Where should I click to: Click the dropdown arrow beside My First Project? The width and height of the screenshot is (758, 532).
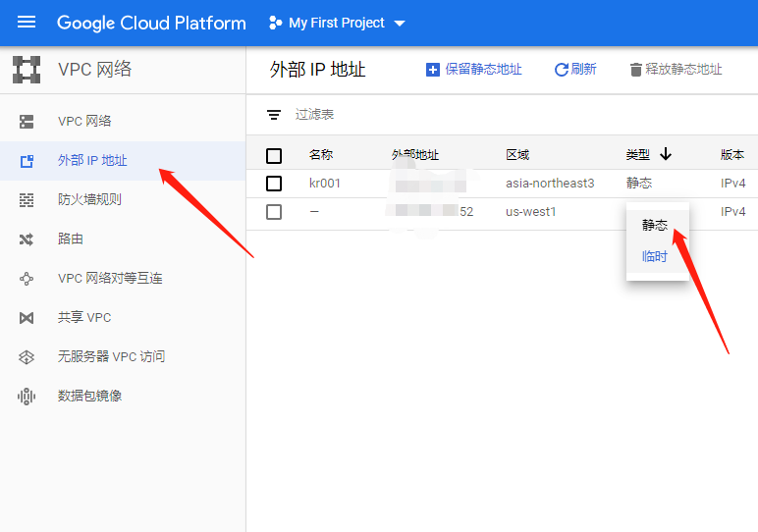coord(400,24)
